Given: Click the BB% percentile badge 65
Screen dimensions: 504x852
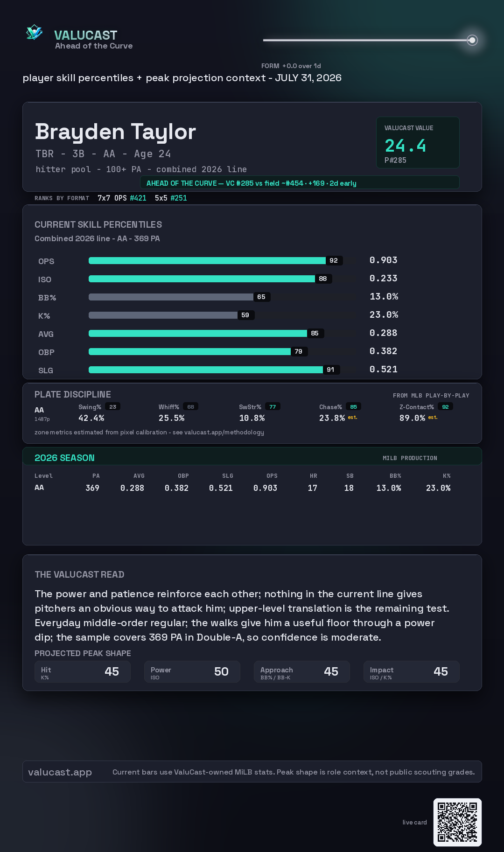Looking at the screenshot, I should point(261,297).
